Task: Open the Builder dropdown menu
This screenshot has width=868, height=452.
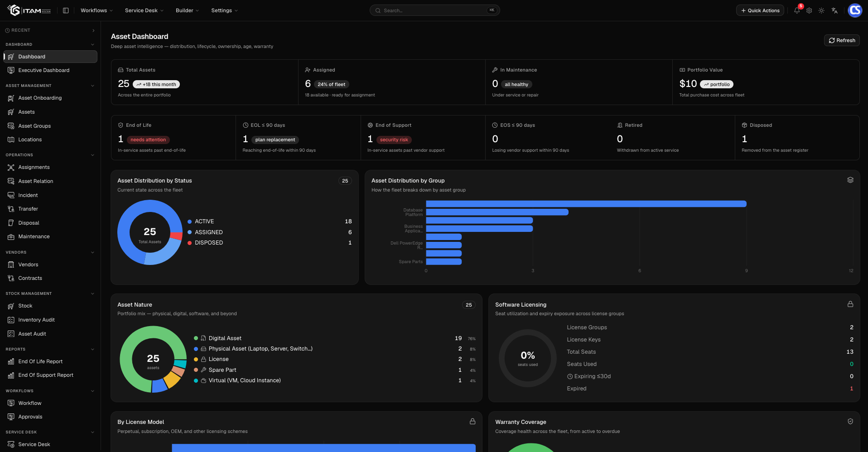Action: [187, 10]
